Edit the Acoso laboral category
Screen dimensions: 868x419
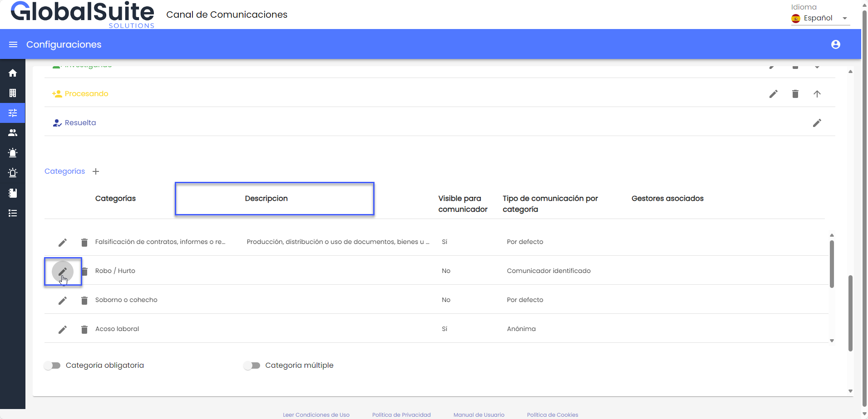coord(63,329)
